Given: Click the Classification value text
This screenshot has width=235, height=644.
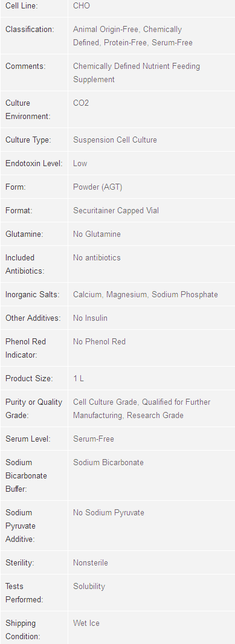Looking at the screenshot, I should pyautogui.click(x=133, y=36).
